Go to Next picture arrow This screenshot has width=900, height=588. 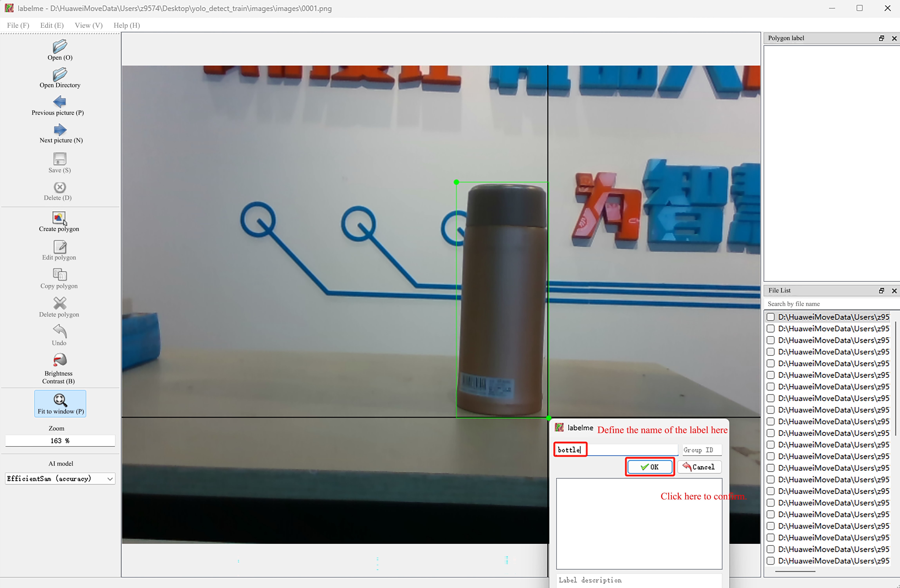click(x=60, y=130)
